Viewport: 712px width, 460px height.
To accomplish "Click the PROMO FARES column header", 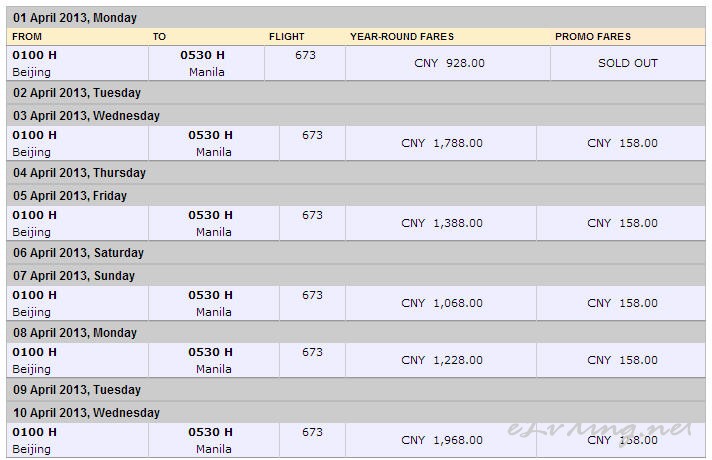I will pos(593,37).
